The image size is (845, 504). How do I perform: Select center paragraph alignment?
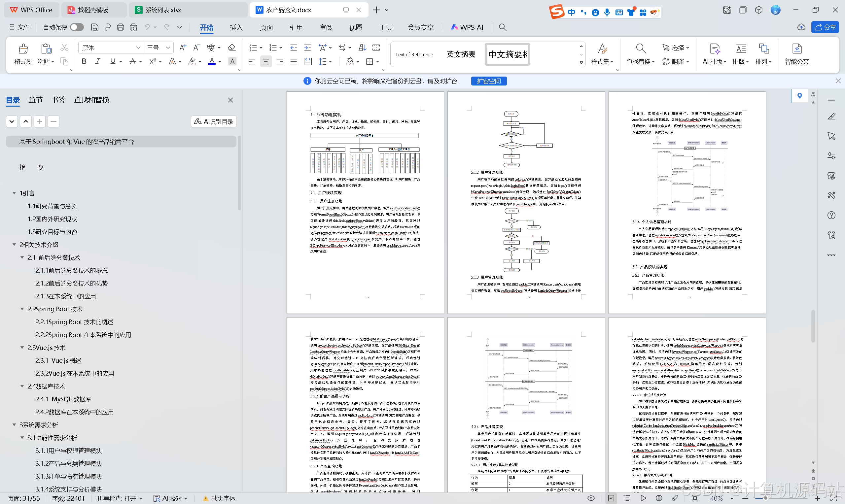266,61
